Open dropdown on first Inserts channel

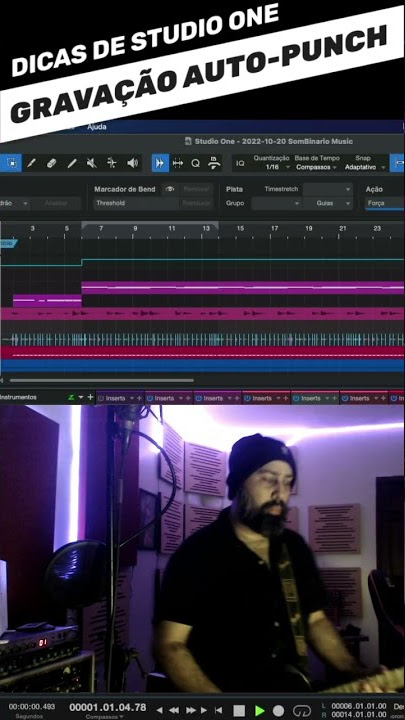pyautogui.click(x=132, y=399)
